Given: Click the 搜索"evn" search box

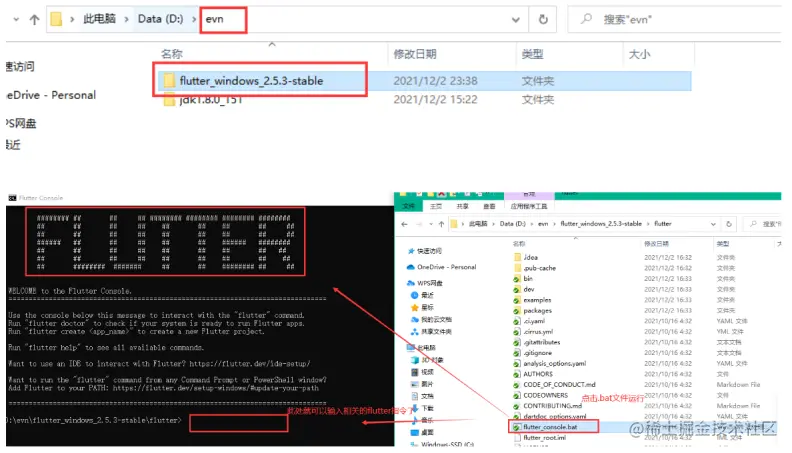Looking at the screenshot, I should 677,20.
